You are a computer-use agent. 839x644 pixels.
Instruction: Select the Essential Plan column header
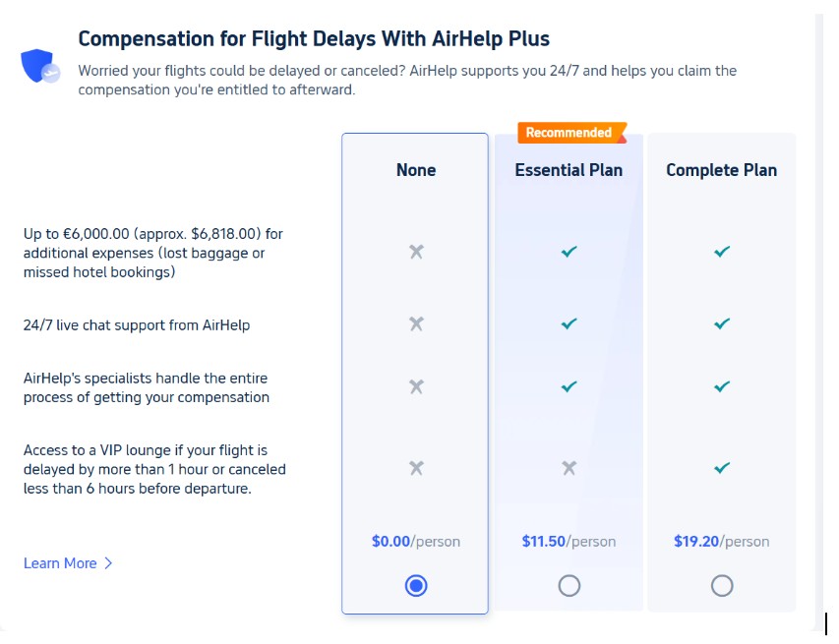click(569, 169)
